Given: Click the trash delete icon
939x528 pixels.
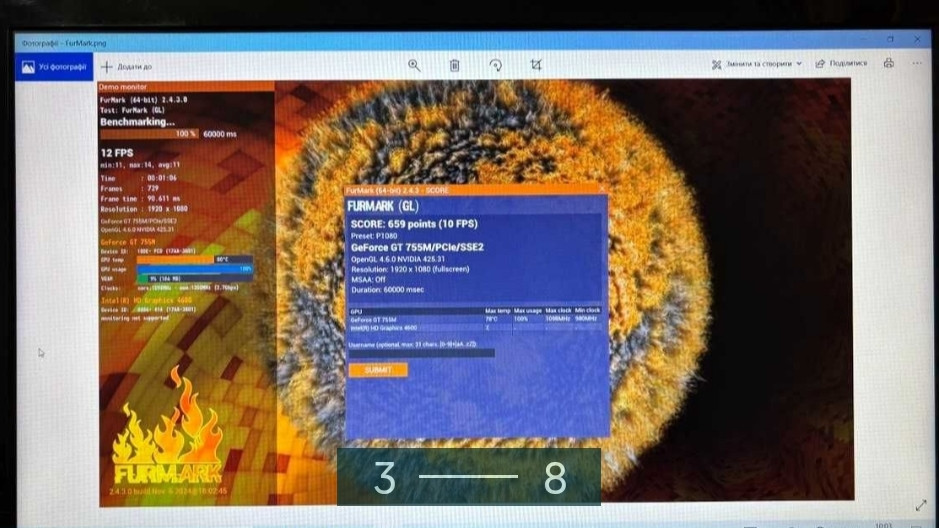Looking at the screenshot, I should (x=455, y=65).
